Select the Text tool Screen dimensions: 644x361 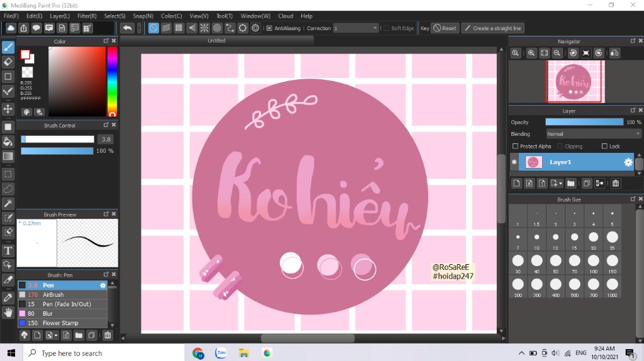coord(8,250)
